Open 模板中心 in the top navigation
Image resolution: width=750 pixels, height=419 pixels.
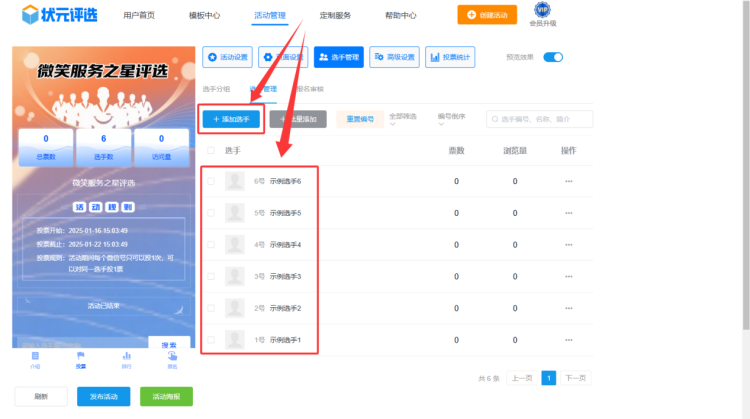click(x=205, y=16)
